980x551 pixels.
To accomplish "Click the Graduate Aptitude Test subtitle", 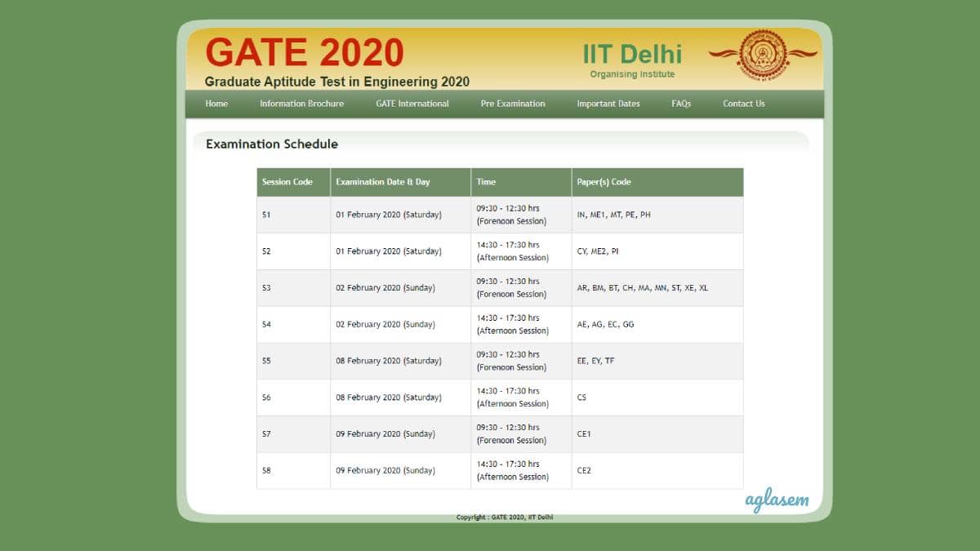I will coord(337,82).
